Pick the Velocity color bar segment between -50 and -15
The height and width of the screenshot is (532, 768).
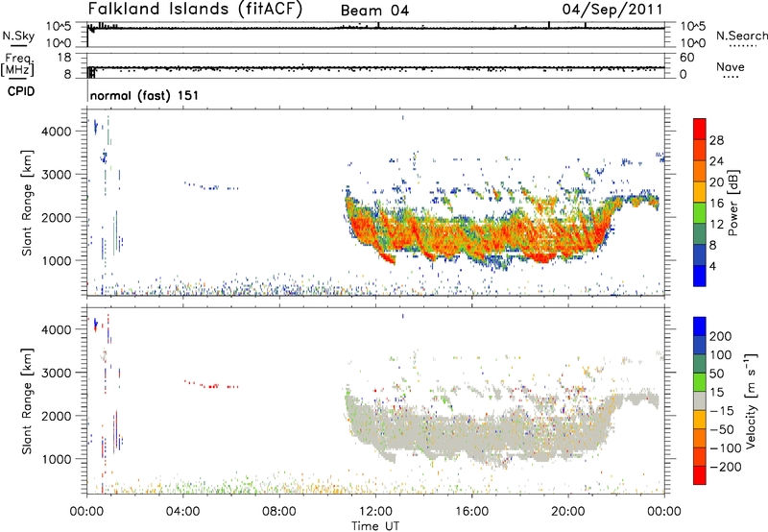(700, 420)
